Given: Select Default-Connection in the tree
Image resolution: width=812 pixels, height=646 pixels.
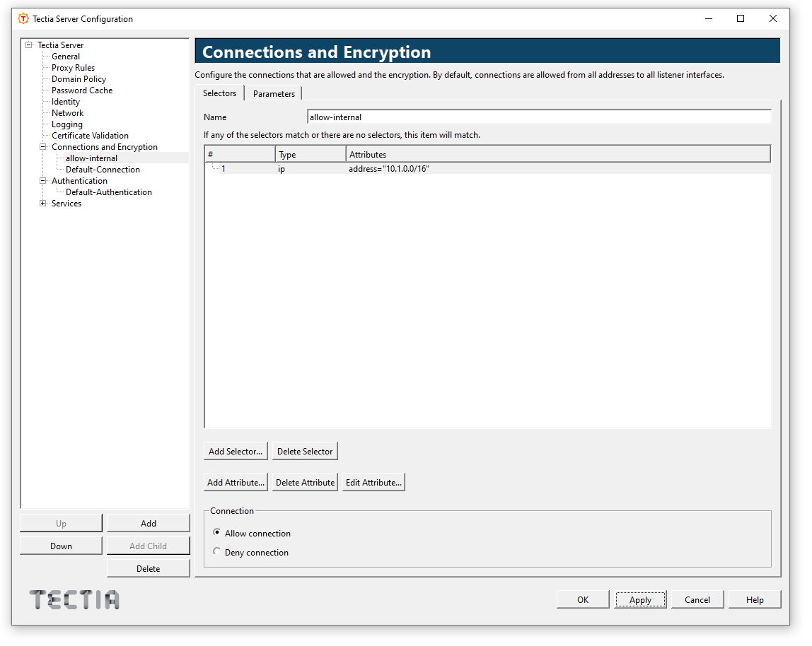Looking at the screenshot, I should [x=103, y=170].
